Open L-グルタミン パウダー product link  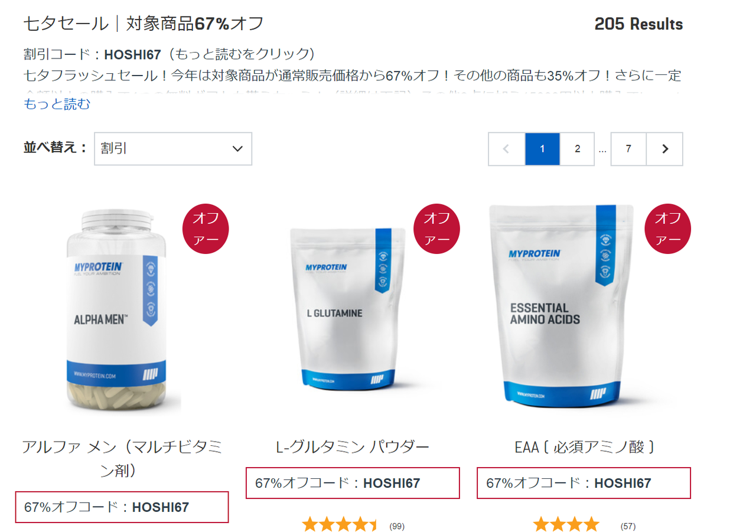[353, 446]
